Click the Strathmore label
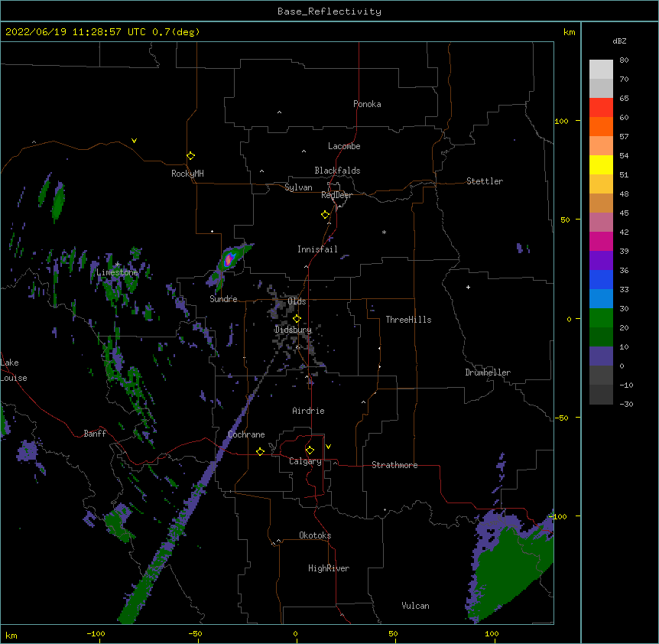The width and height of the screenshot is (659, 644). pyautogui.click(x=394, y=465)
